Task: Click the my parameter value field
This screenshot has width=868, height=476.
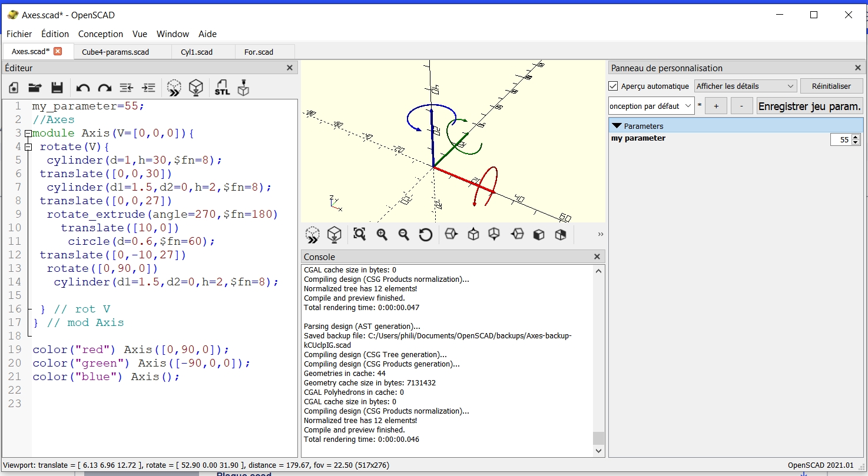Action: click(x=841, y=139)
